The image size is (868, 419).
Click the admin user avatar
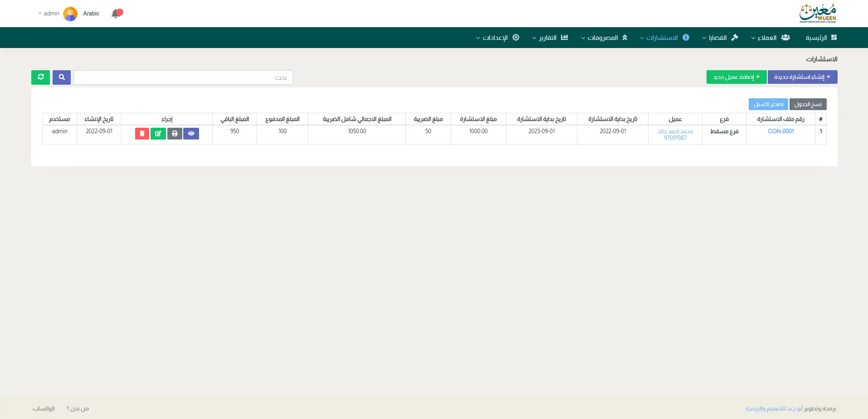coord(70,14)
